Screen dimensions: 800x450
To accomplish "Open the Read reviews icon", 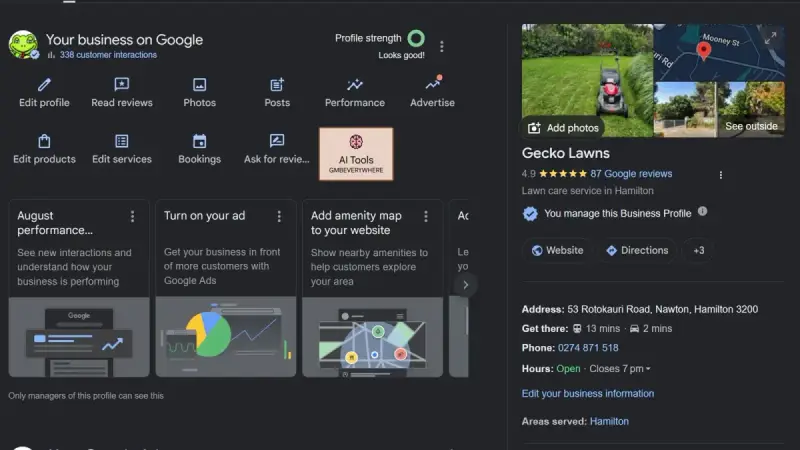I will pos(121,84).
